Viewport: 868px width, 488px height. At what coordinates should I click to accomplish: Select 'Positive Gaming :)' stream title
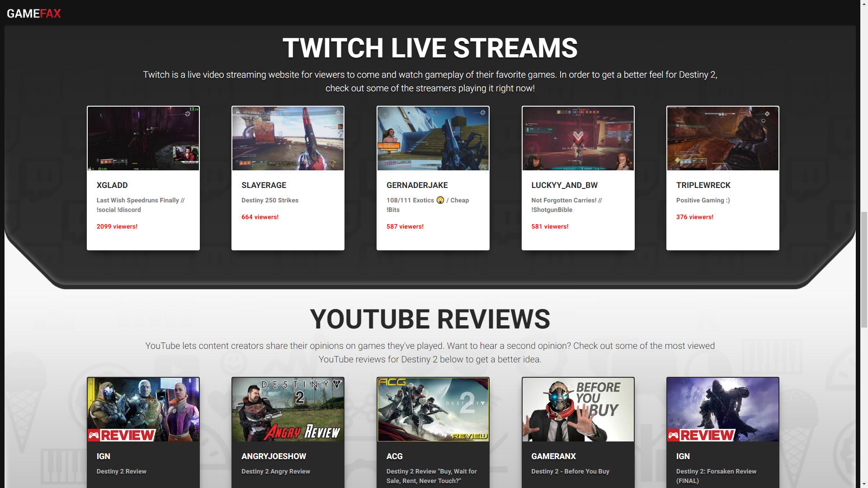tap(703, 200)
